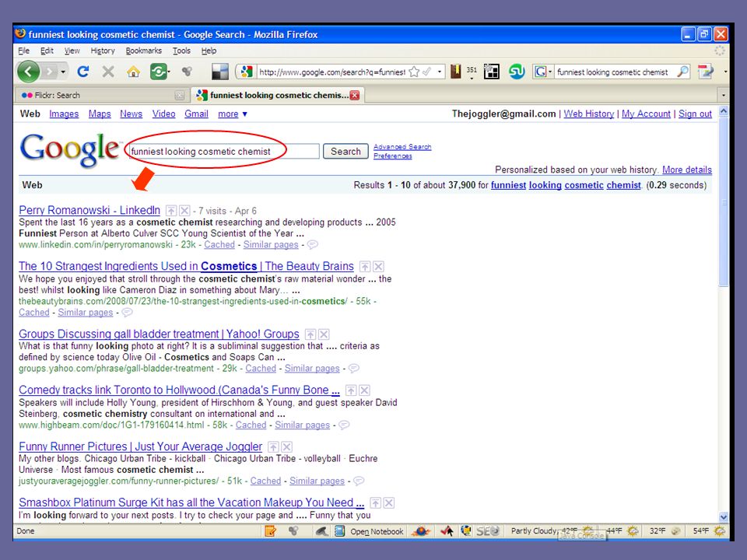This screenshot has height=560, width=747.
Task: Open the Help menu
Action: [x=209, y=51]
